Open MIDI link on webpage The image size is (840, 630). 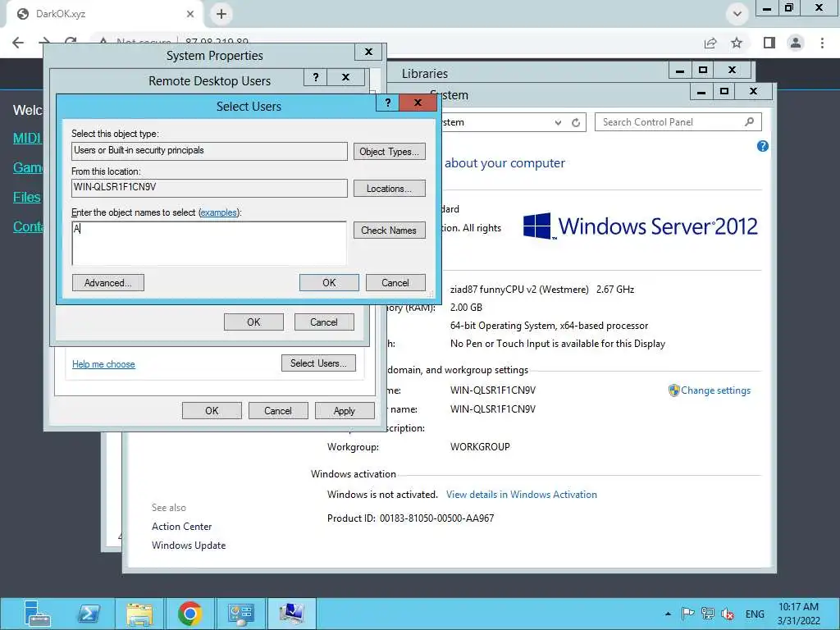[27, 138]
